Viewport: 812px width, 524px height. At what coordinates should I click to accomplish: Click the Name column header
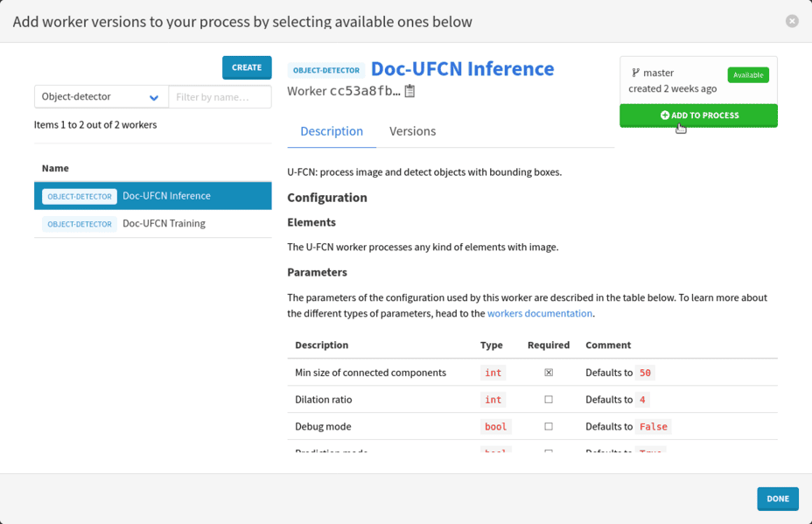pos(55,168)
